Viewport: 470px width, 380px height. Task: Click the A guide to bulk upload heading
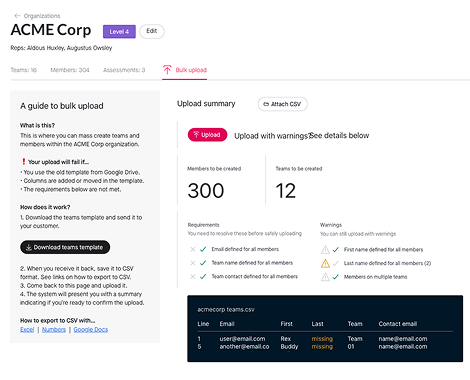[x=62, y=106]
